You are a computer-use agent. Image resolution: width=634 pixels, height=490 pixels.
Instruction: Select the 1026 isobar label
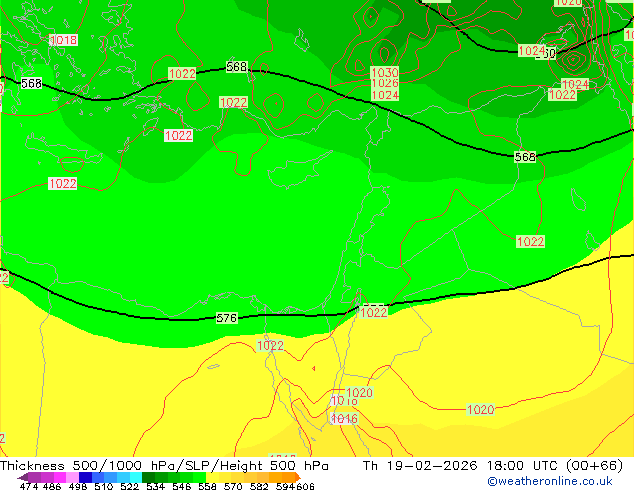385,83
